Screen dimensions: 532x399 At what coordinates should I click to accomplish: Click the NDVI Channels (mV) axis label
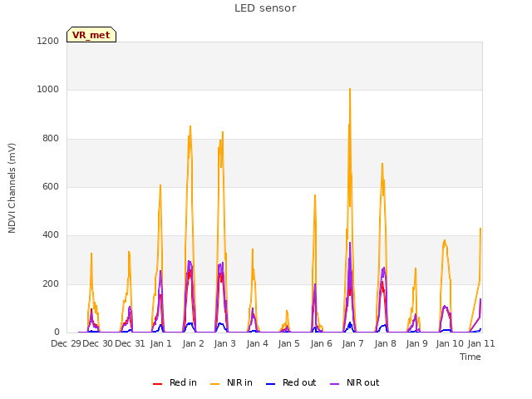(12, 188)
